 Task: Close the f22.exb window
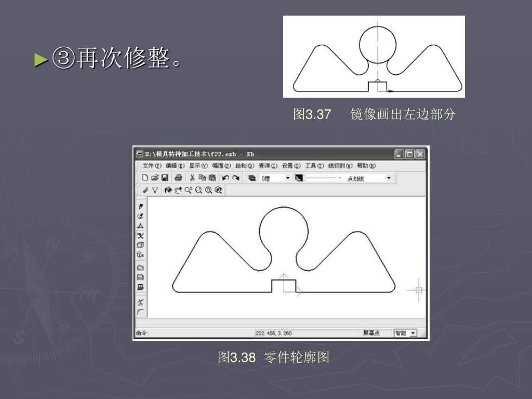pyautogui.click(x=420, y=154)
